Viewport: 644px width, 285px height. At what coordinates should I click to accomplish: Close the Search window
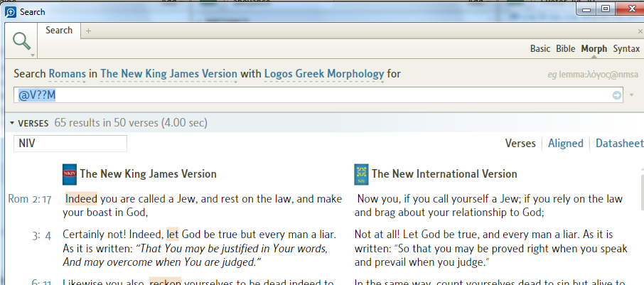tap(630, 9)
